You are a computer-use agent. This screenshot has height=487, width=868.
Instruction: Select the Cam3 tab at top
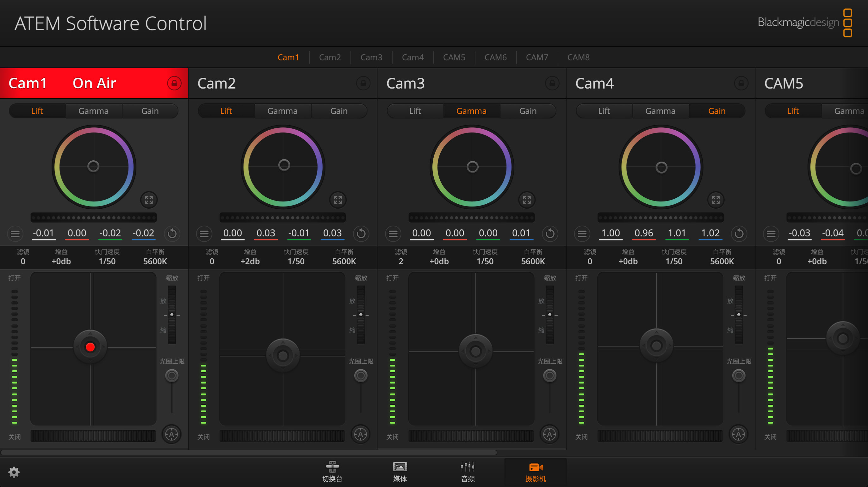point(371,57)
